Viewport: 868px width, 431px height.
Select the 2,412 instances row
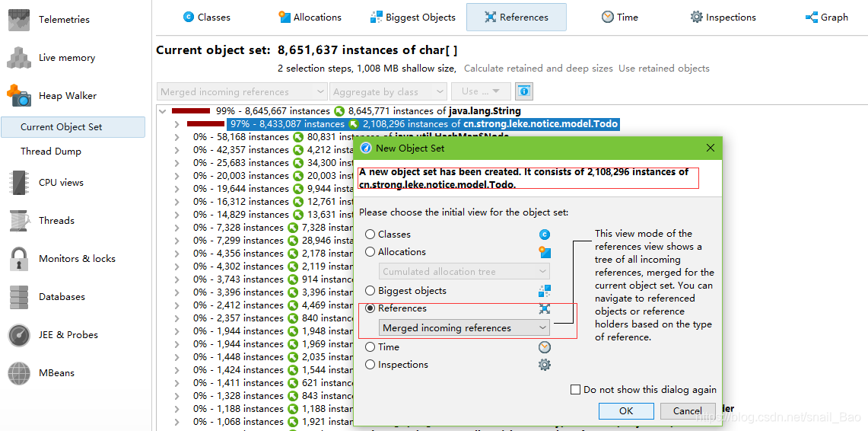click(273, 305)
